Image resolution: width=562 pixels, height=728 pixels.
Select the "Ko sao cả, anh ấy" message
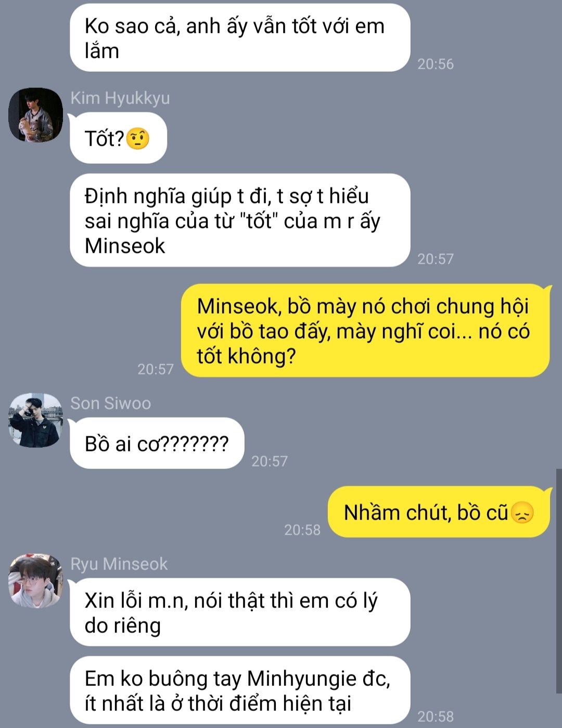(240, 37)
